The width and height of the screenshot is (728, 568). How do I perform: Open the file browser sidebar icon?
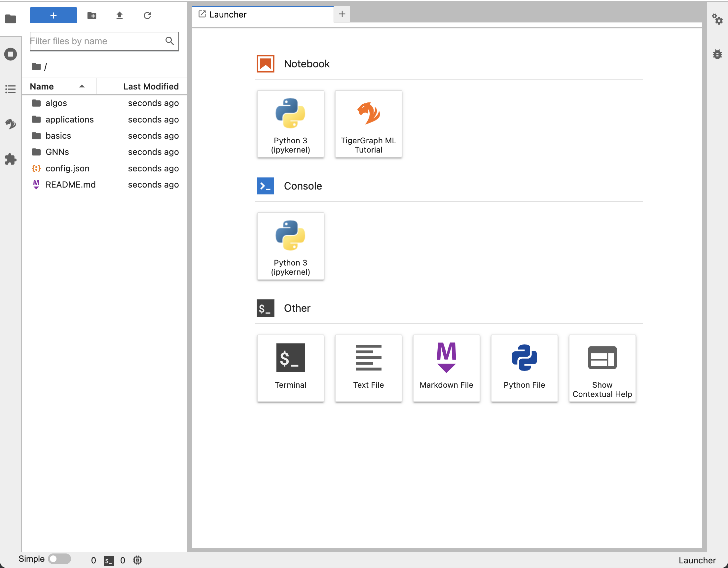click(x=10, y=19)
